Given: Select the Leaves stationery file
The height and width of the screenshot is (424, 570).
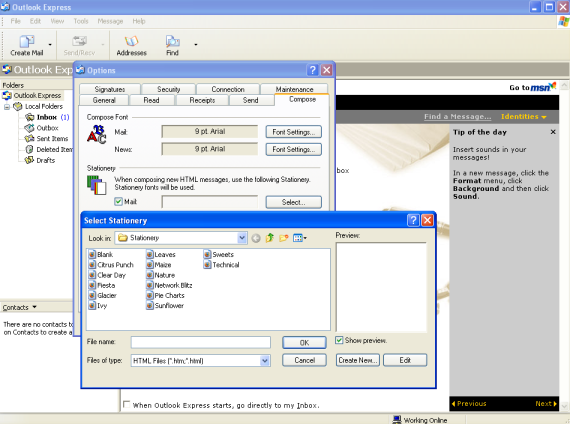Looking at the screenshot, I should pos(161,255).
